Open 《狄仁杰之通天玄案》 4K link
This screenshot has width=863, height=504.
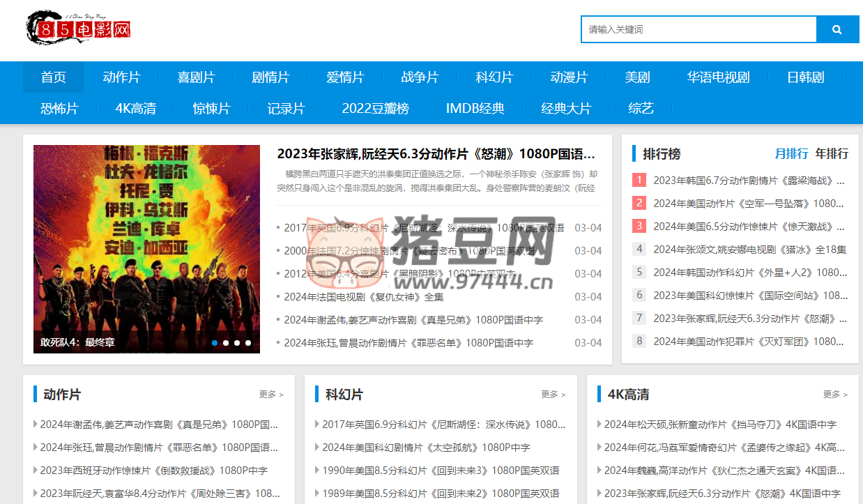(x=725, y=471)
